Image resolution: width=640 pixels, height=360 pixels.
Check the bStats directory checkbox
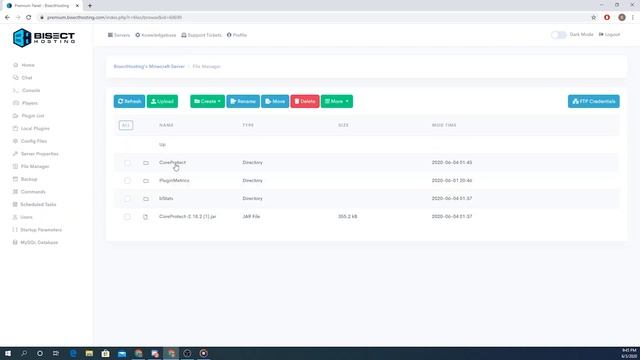pyautogui.click(x=127, y=199)
